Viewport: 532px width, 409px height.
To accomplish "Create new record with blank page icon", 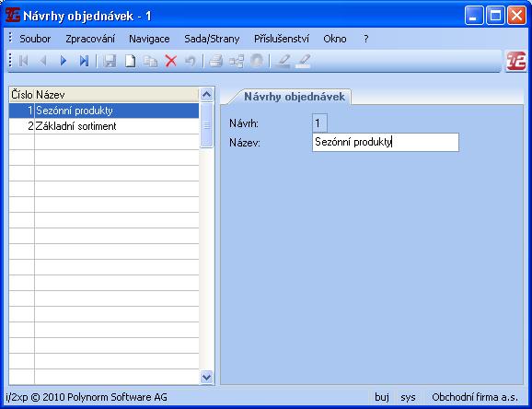I will [x=131, y=61].
